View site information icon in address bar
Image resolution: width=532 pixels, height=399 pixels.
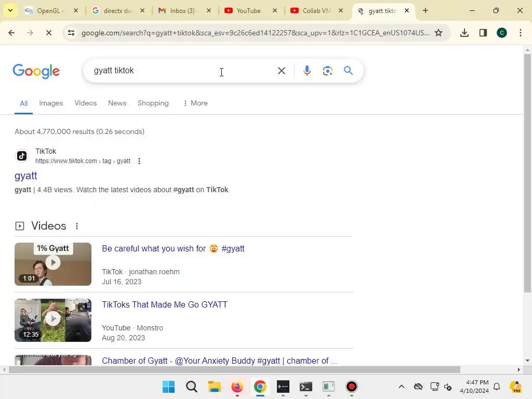pyautogui.click(x=71, y=33)
